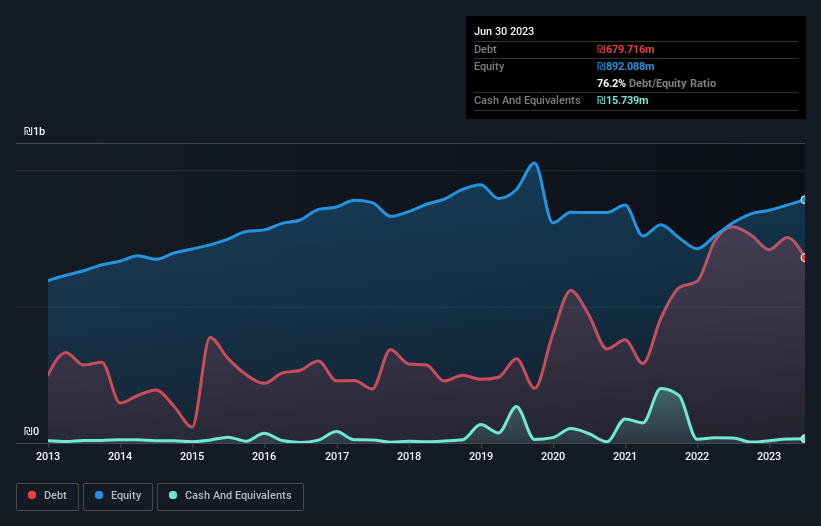821x526 pixels.
Task: Click the Cash value ₪15.739m
Action: click(623, 100)
